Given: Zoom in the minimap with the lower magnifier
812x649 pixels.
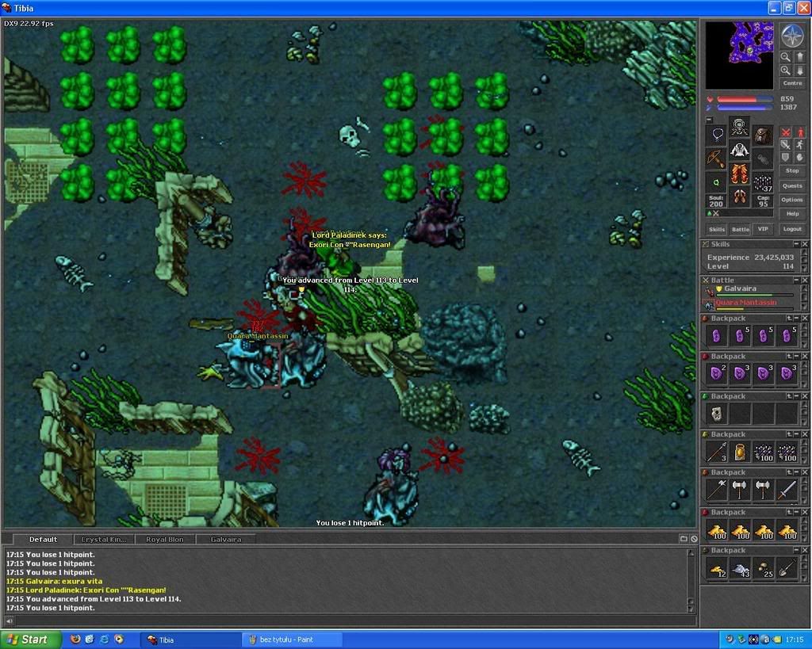Looking at the screenshot, I should tap(786, 70).
